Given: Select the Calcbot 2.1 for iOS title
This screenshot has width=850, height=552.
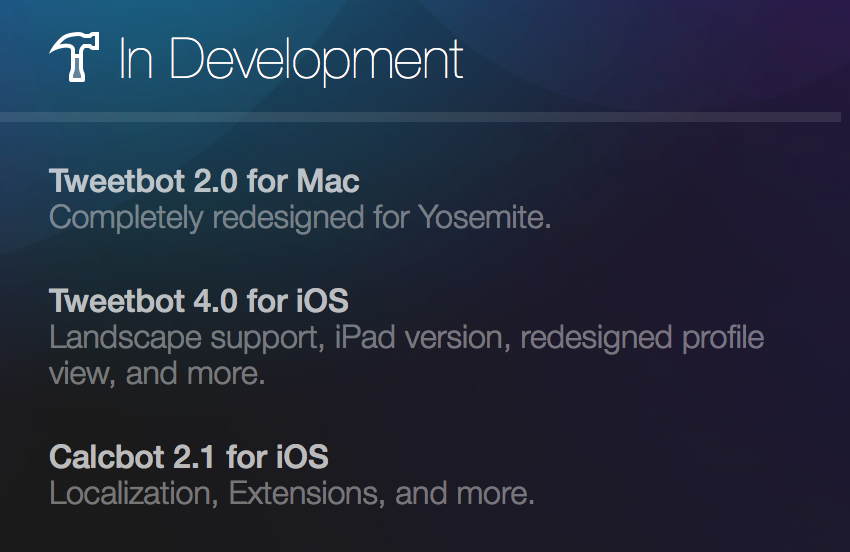Looking at the screenshot, I should 189,458.
